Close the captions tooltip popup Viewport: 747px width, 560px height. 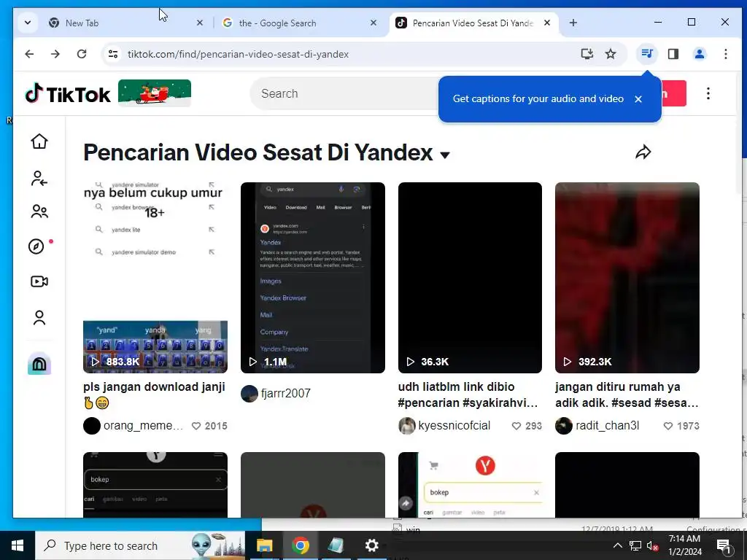pos(638,99)
